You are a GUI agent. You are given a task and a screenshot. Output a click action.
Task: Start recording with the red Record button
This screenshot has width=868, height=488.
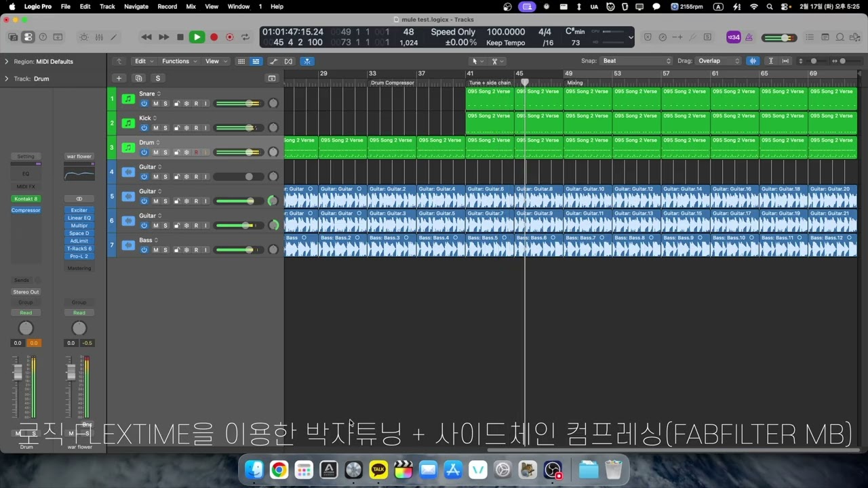tap(214, 37)
